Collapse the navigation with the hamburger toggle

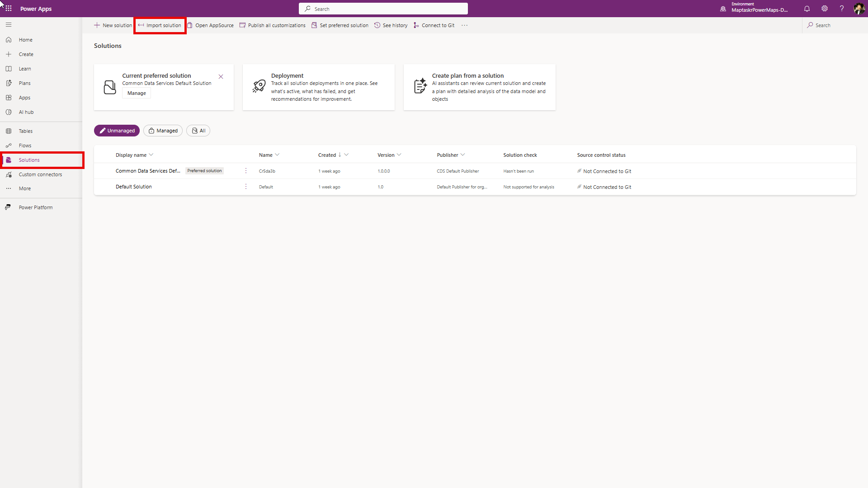pos(8,25)
